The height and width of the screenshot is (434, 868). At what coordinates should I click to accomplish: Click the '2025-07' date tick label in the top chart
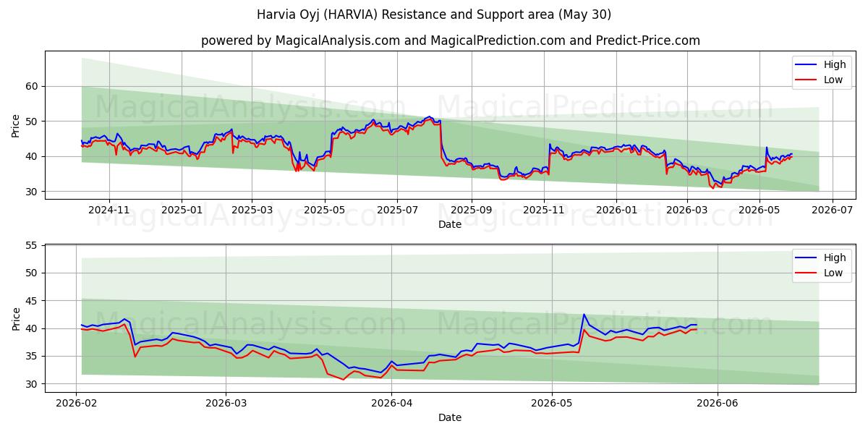(x=396, y=210)
